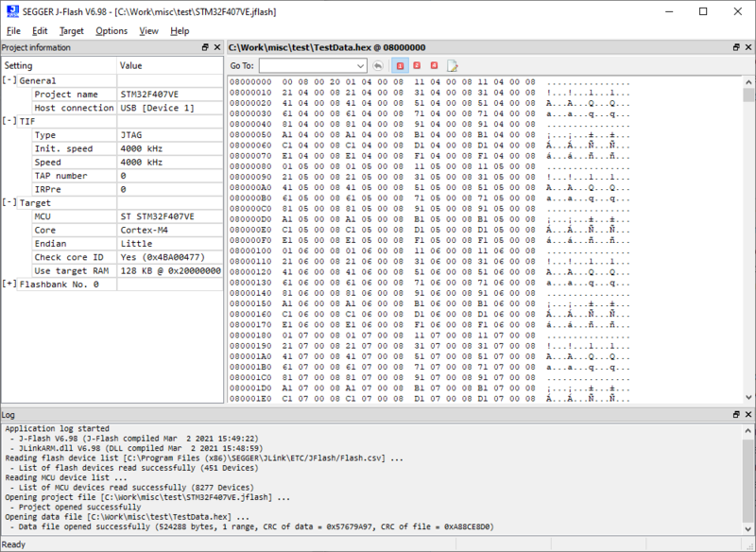
Task: Select the 1-byte data width icon
Action: pyautogui.click(x=401, y=66)
